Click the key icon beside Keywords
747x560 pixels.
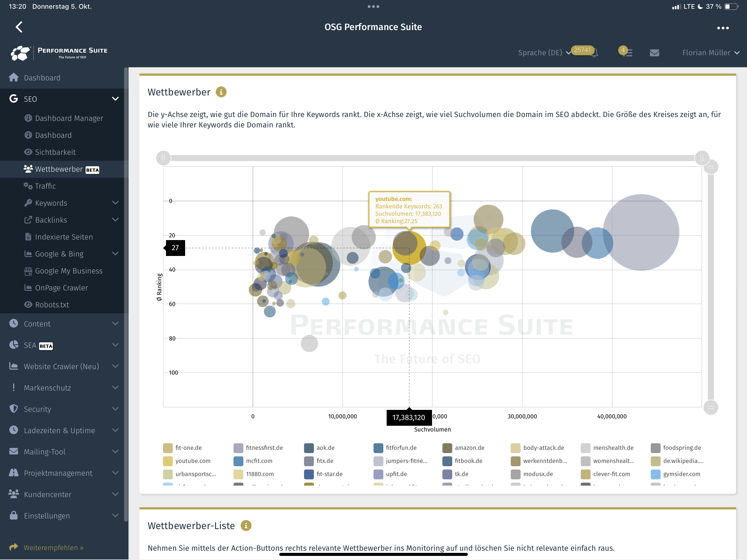pos(28,203)
